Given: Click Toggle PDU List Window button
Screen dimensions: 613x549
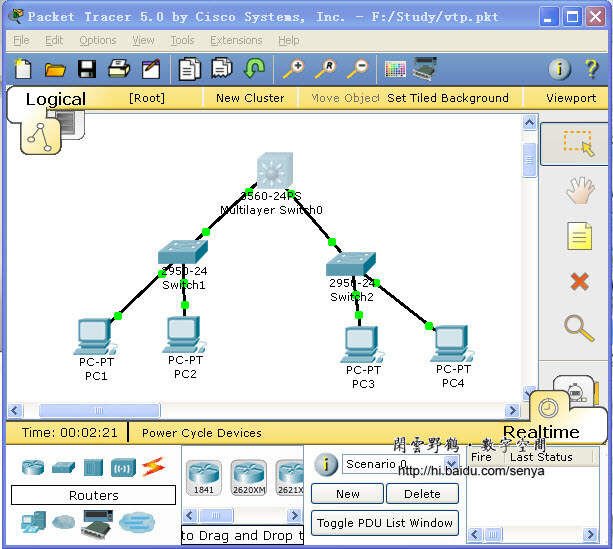Looking at the screenshot, I should [385, 523].
